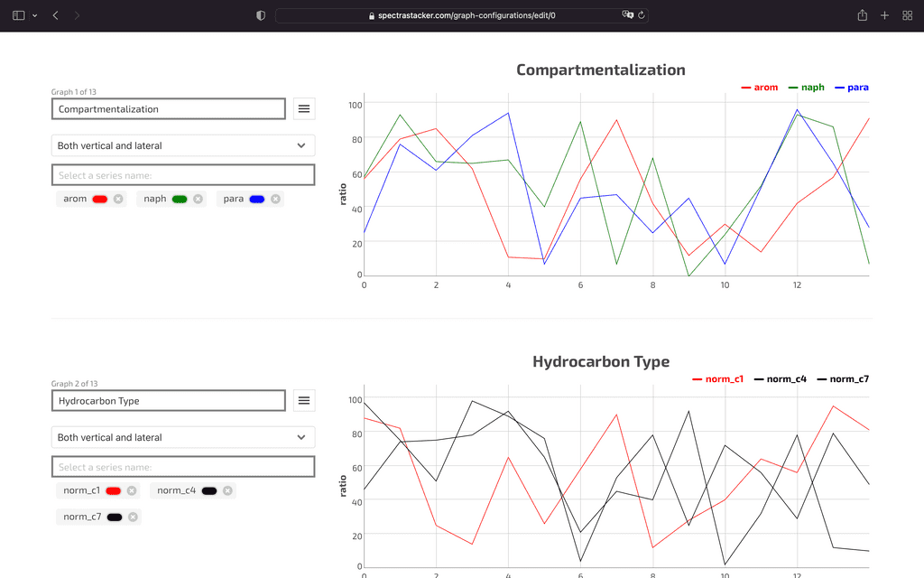The image size is (924, 578).
Task: Click the para series tag label
Action: (234, 199)
